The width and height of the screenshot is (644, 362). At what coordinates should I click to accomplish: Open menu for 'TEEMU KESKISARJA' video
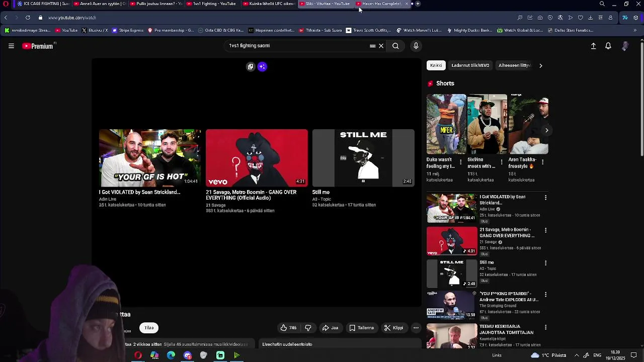tap(545, 327)
